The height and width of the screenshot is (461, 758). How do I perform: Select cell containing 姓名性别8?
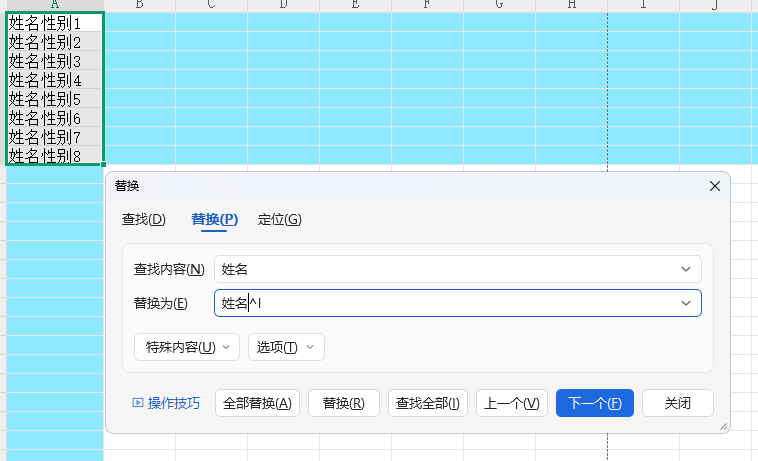(55, 155)
